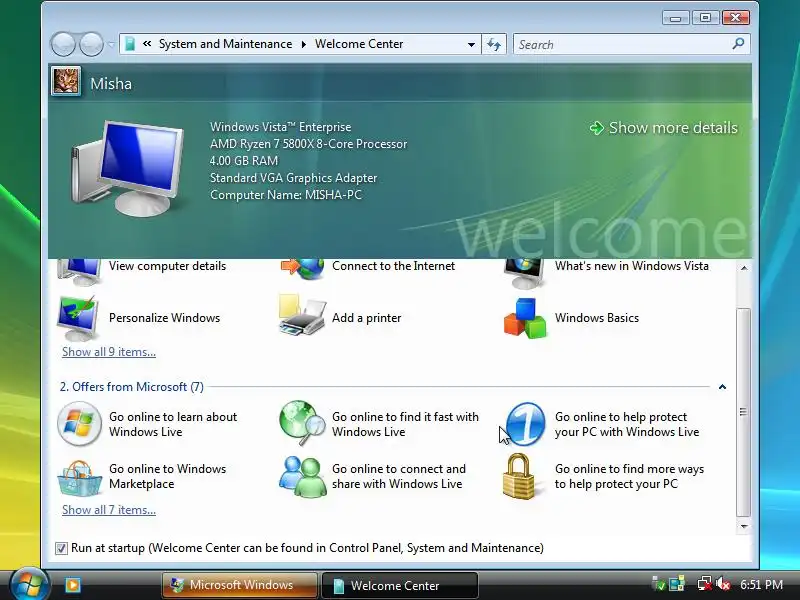Image resolution: width=800 pixels, height=600 pixels.
Task: Click the Windows Live logo icon
Action: [x=79, y=423]
